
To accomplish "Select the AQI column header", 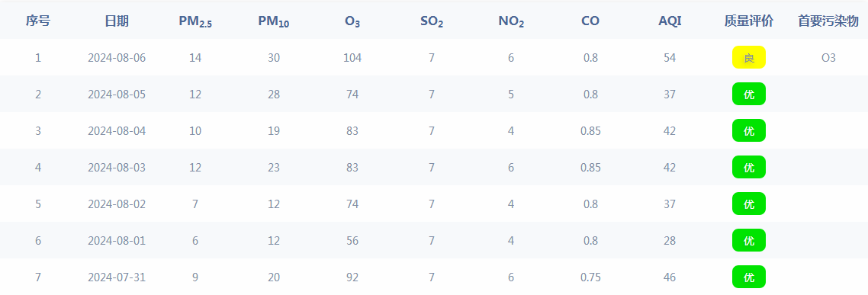I will [670, 21].
